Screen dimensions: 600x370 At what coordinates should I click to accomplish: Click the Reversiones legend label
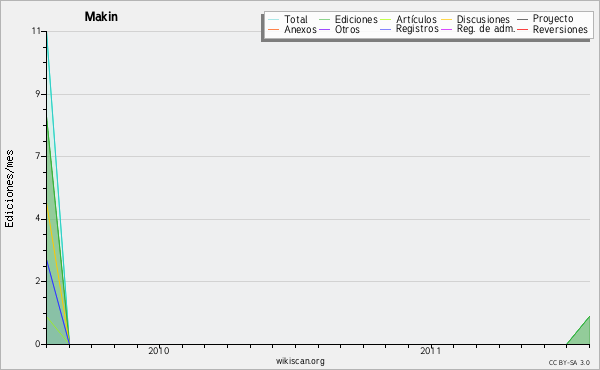(x=560, y=29)
